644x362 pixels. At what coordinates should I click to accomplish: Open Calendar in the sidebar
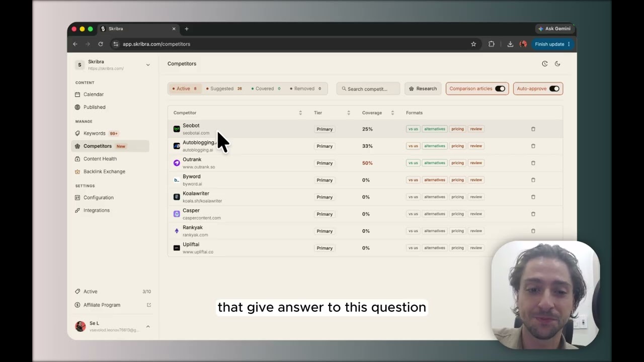94,95
